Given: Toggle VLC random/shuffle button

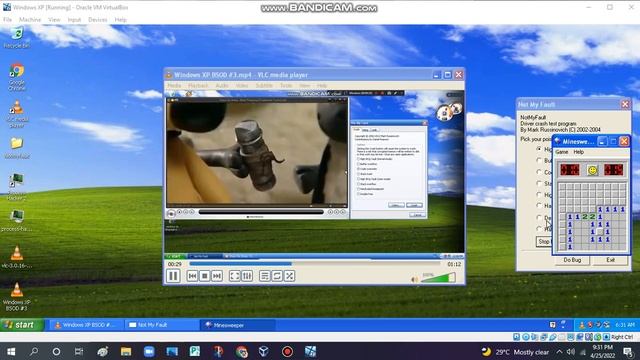Looking at the screenshot, I should click(289, 276).
